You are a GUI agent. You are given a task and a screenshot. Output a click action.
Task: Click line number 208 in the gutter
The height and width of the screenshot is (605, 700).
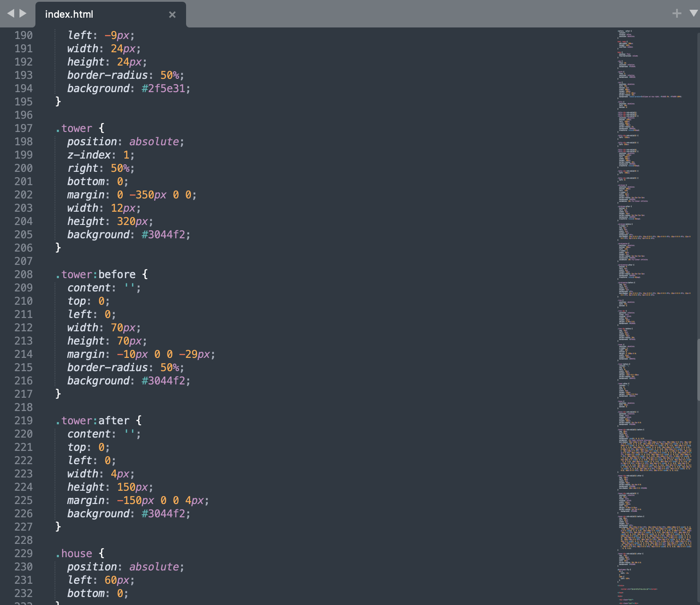(23, 275)
